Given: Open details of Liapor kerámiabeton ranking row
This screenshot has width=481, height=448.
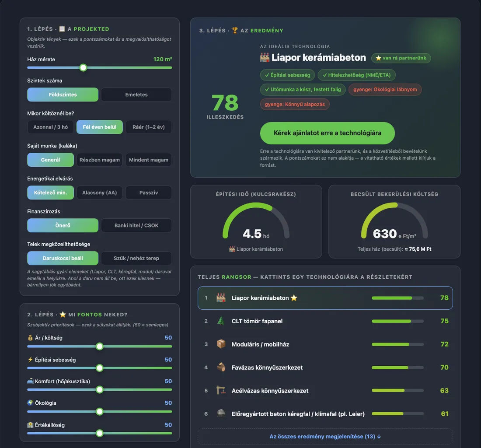Looking at the screenshot, I should [x=325, y=297].
